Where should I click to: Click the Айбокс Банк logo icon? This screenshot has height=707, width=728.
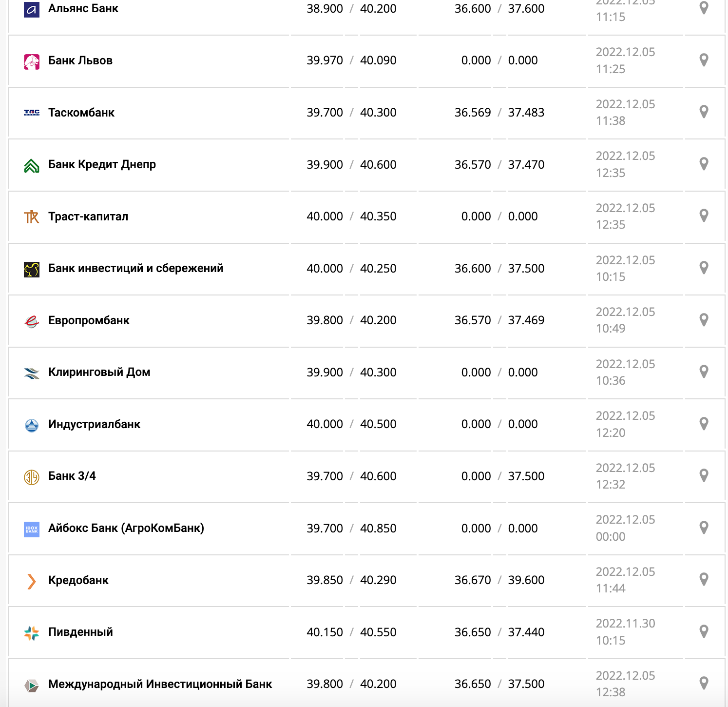pos(32,530)
